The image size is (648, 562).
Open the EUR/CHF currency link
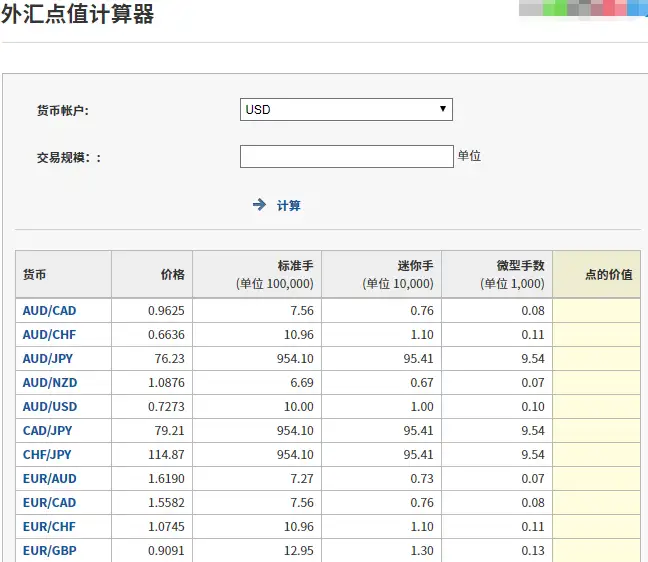(49, 526)
